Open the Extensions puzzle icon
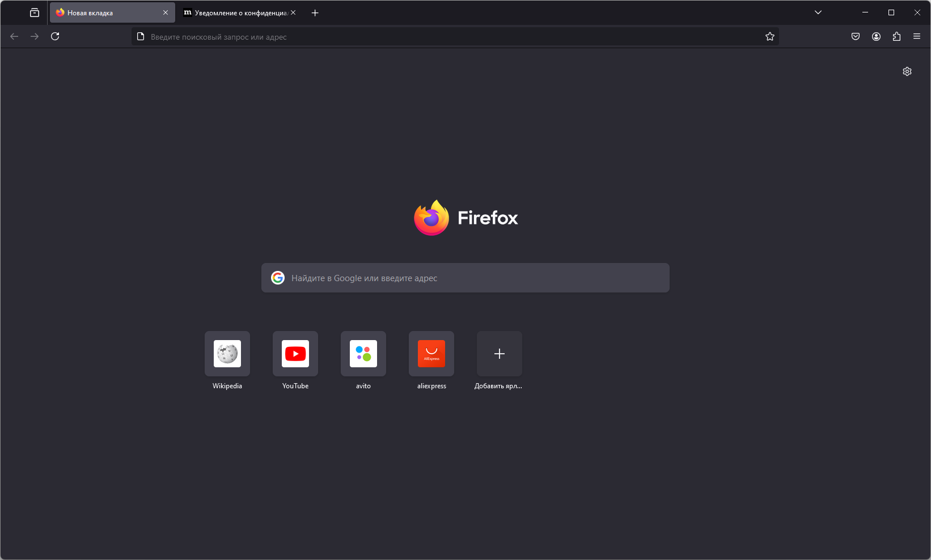 896,36
